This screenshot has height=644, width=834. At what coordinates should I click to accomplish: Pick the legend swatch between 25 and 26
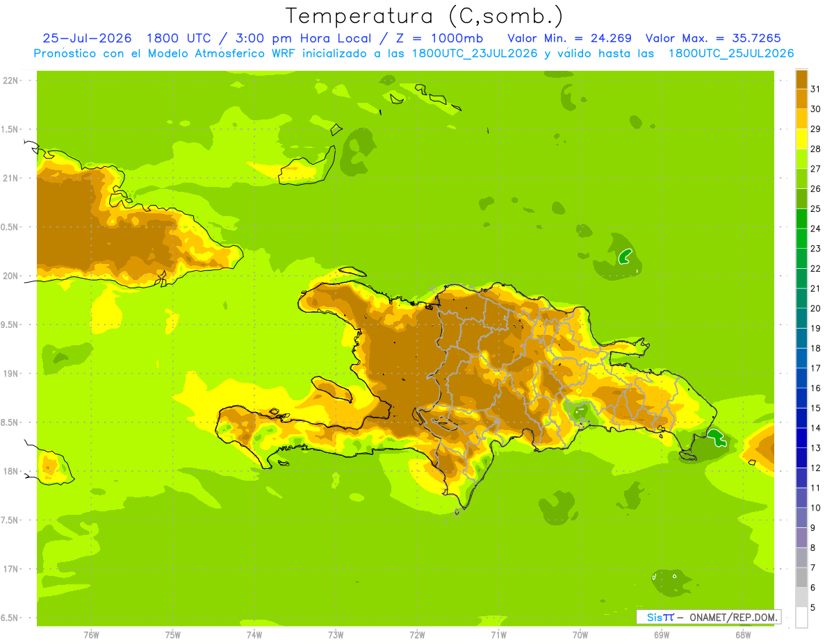[x=801, y=199]
